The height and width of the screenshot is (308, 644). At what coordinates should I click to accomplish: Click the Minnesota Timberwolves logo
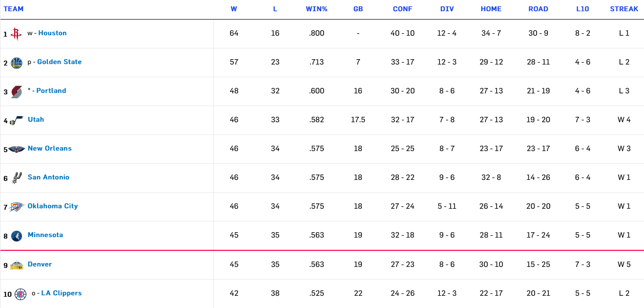pyautogui.click(x=16, y=236)
